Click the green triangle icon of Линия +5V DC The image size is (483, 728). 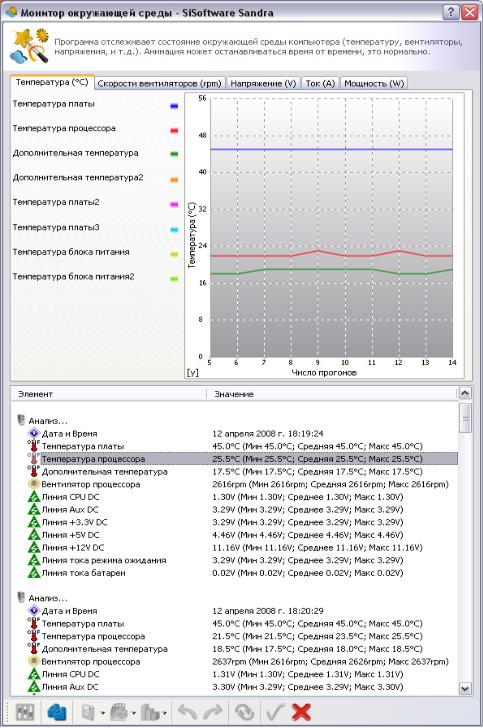coord(33,535)
